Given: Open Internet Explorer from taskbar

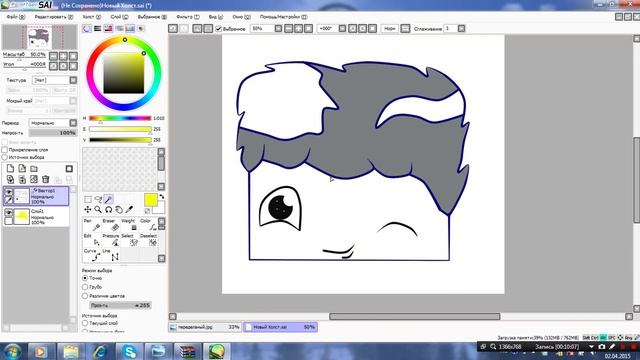Looking at the screenshot, I should click(x=100, y=351).
